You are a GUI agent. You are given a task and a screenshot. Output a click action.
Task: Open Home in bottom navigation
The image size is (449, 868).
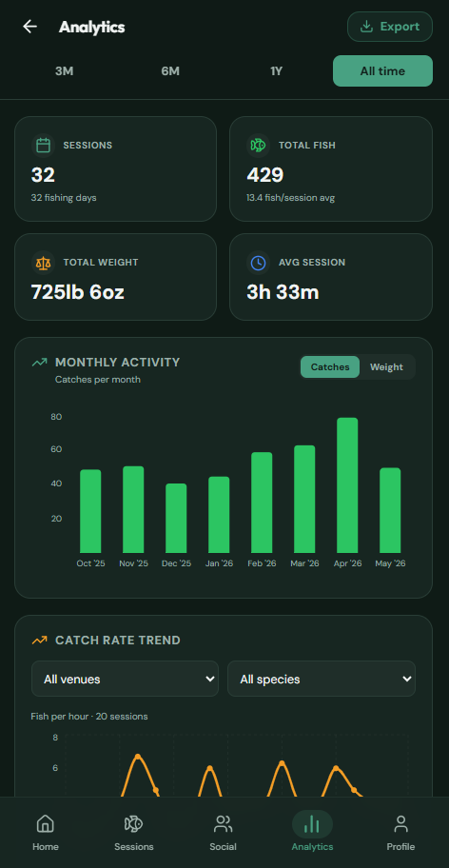coord(46,832)
